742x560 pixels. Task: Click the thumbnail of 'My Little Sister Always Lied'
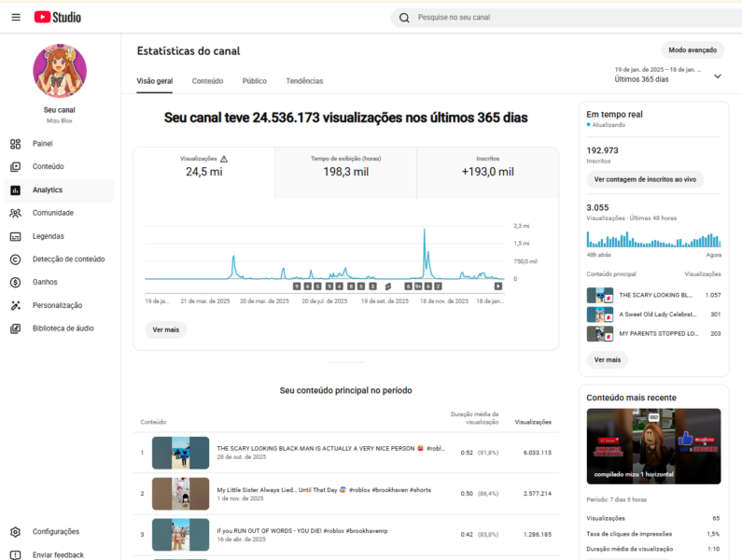(180, 494)
